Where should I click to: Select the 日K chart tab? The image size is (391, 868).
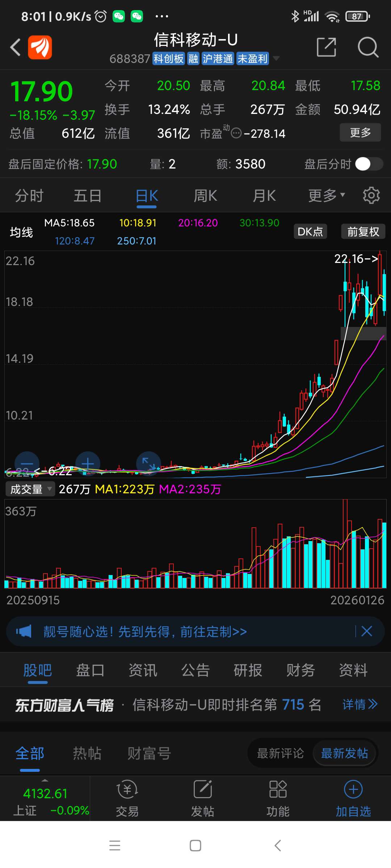[147, 196]
